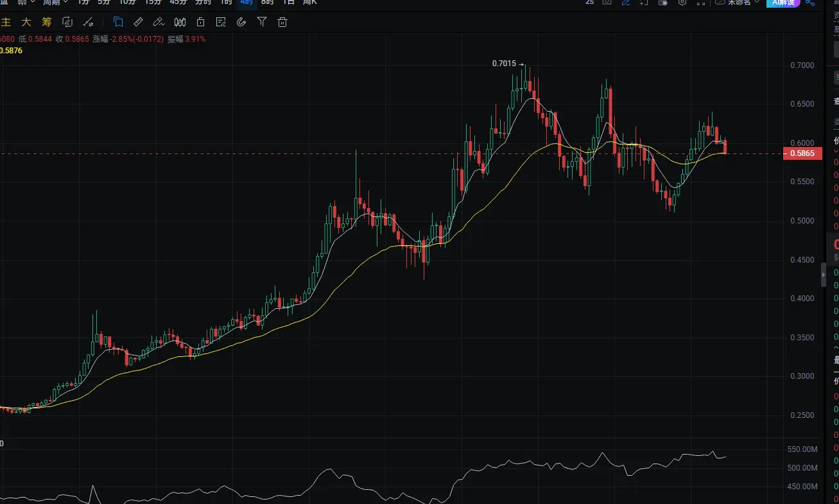839x504 pixels.
Task: Click the fullscreen expand arrows icon
Action: pos(701,2)
